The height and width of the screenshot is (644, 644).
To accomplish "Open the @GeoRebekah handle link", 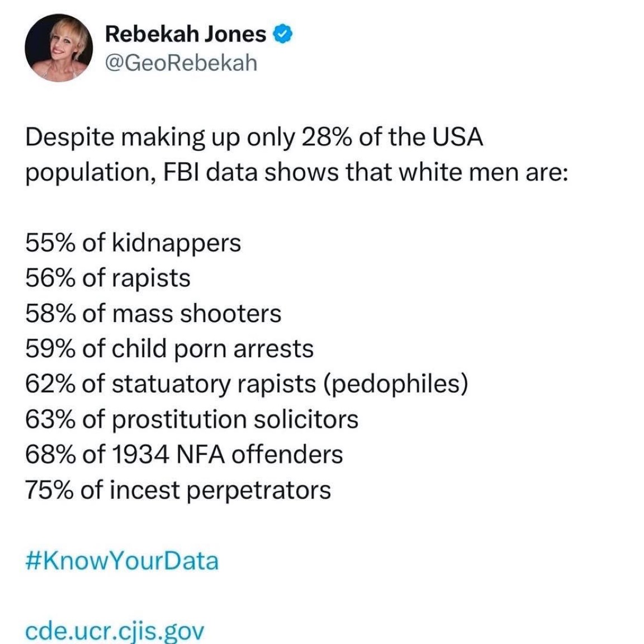I will point(181,63).
